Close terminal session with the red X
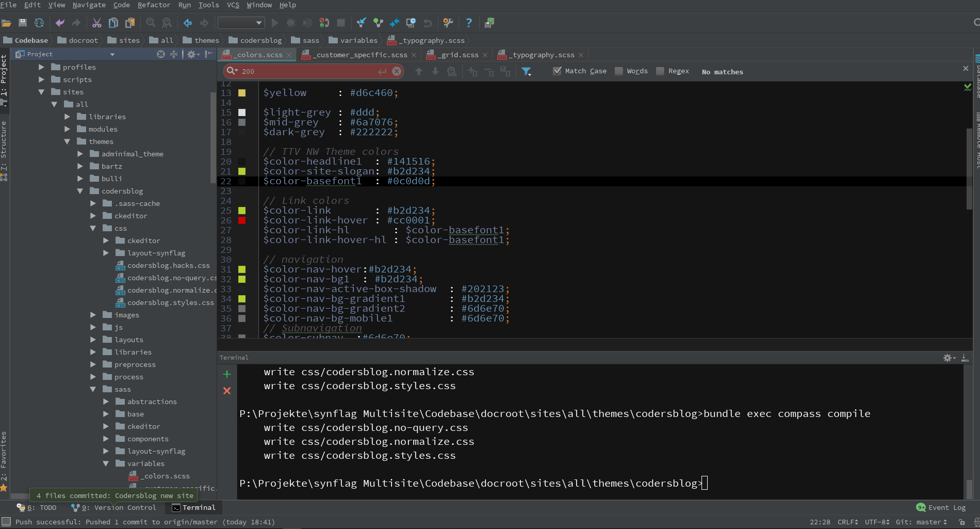Image resolution: width=980 pixels, height=529 pixels. coord(227,391)
